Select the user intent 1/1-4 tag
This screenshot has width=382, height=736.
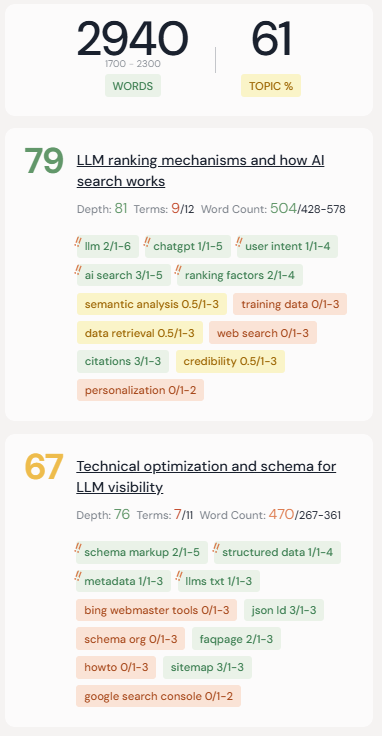click(287, 246)
